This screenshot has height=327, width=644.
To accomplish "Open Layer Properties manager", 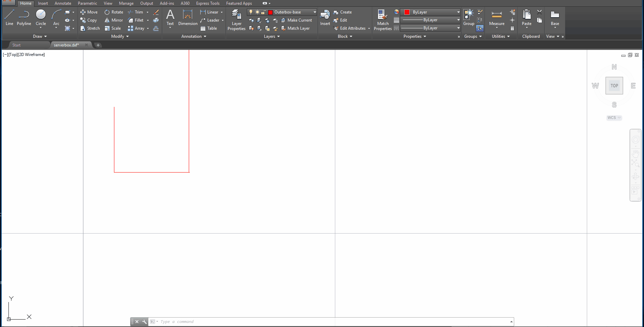I will (236, 20).
